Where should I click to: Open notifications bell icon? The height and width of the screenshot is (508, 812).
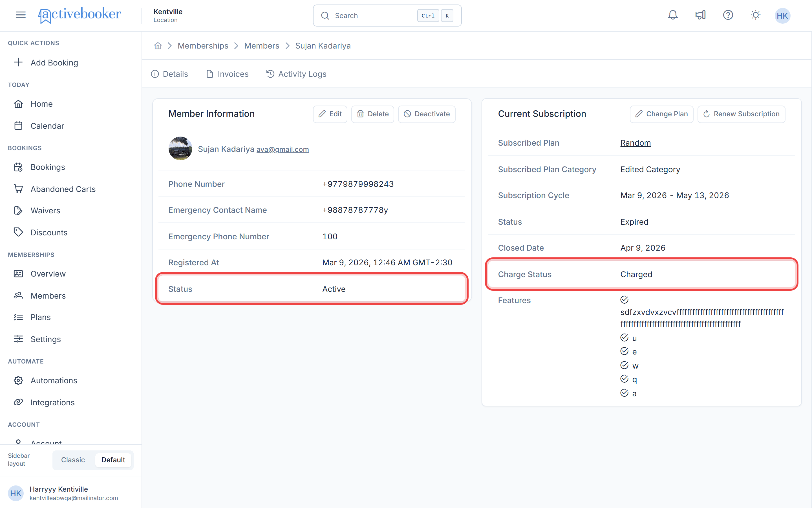(x=672, y=15)
